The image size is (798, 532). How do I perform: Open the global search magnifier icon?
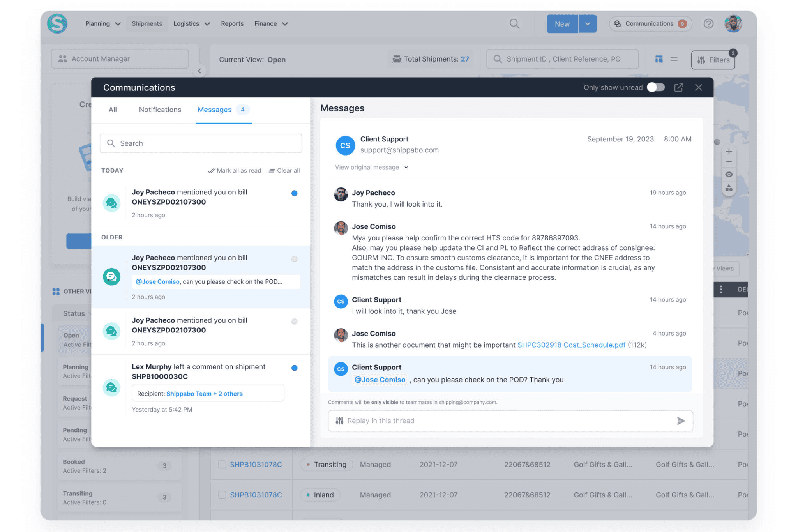point(514,24)
